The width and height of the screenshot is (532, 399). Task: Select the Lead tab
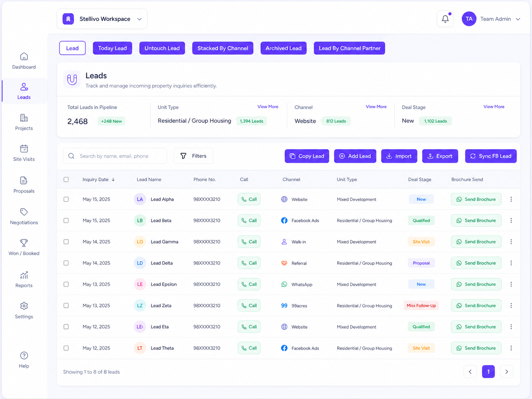(72, 48)
